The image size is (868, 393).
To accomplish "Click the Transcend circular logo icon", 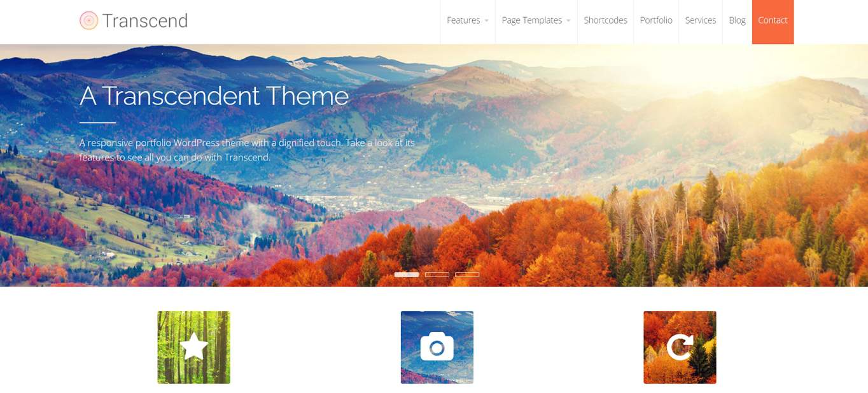I will coord(89,20).
